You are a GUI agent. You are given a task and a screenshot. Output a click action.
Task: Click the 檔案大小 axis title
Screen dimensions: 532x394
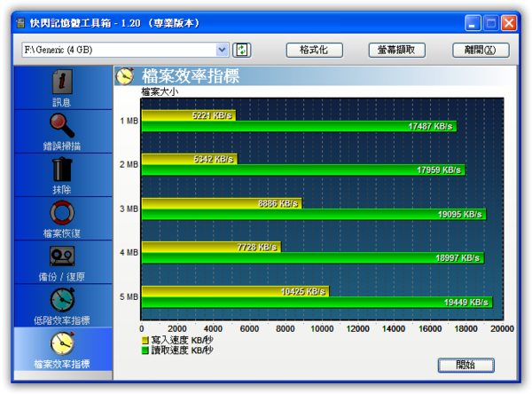point(160,91)
